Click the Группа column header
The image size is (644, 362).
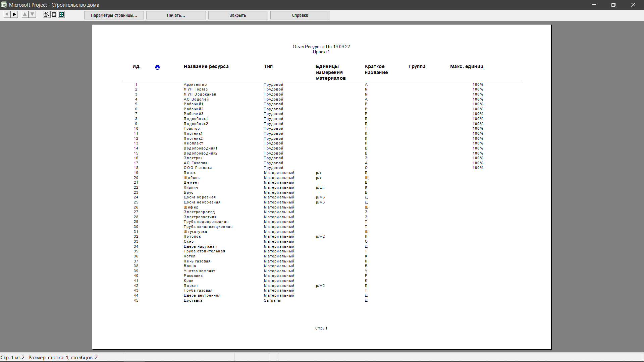pyautogui.click(x=417, y=66)
